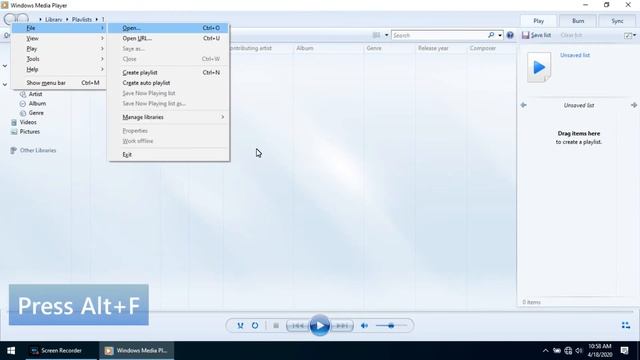This screenshot has width=640, height=360.
Task: Choose Open... from the File submenu
Action: click(x=169, y=28)
